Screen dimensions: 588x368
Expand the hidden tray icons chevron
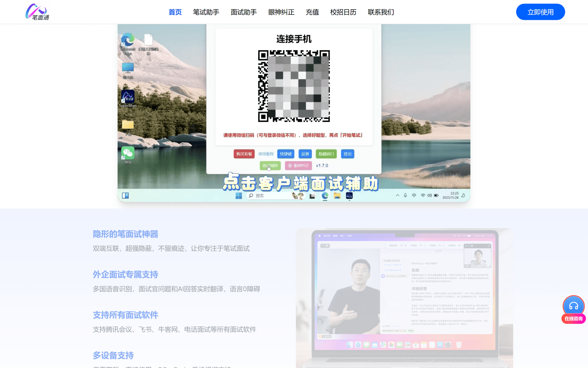tap(398, 195)
